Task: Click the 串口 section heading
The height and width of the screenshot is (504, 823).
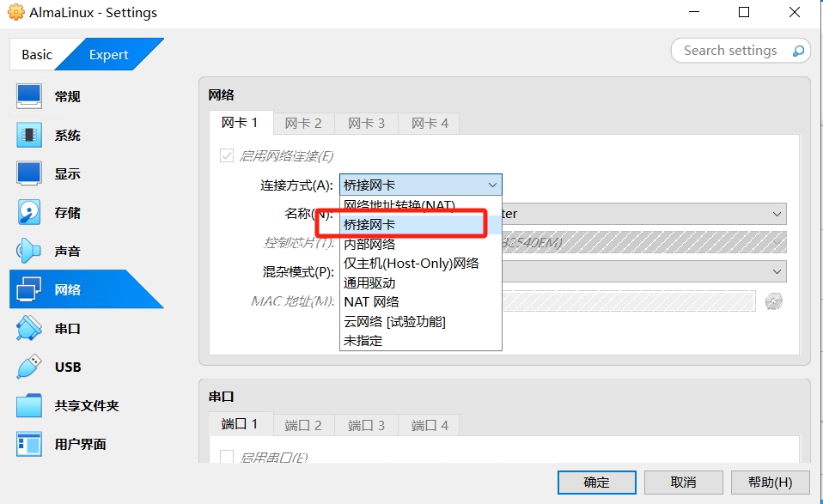Action: pyautogui.click(x=221, y=397)
